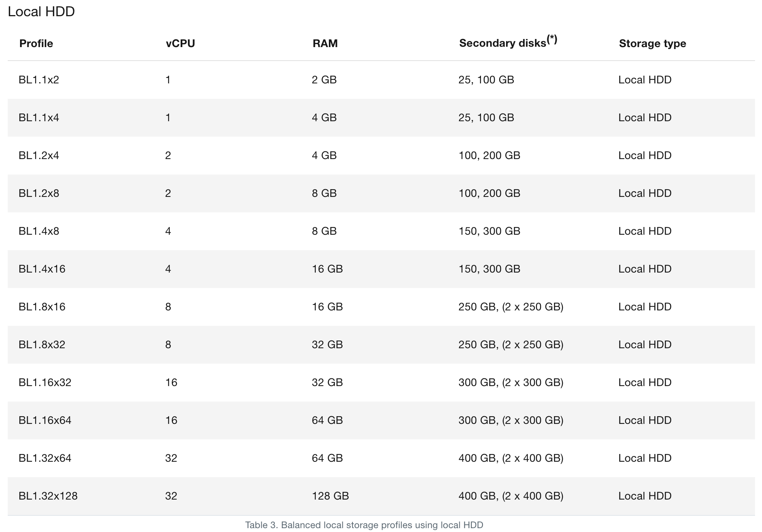Image resolution: width=762 pixels, height=532 pixels.
Task: Click the Profile column header
Action: point(36,43)
